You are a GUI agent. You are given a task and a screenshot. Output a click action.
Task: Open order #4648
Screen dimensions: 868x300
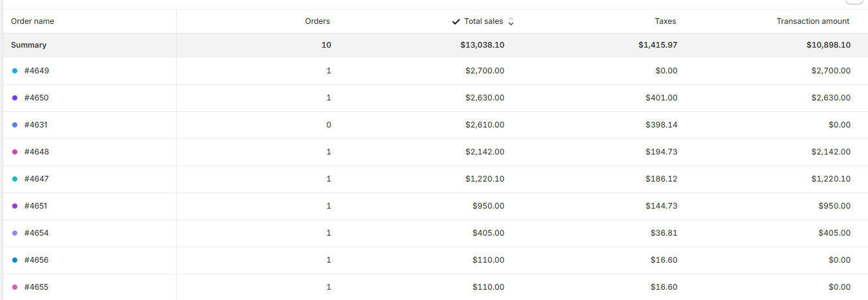tap(37, 152)
